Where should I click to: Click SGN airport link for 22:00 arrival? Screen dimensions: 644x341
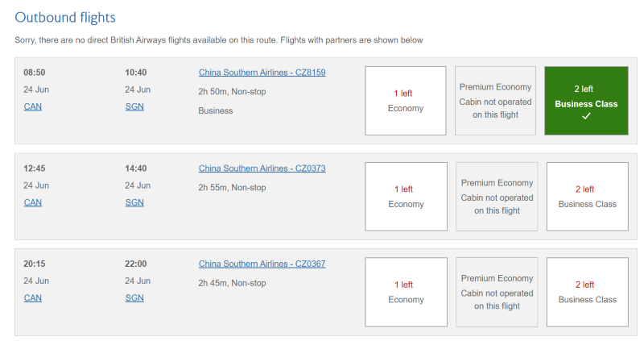point(134,297)
